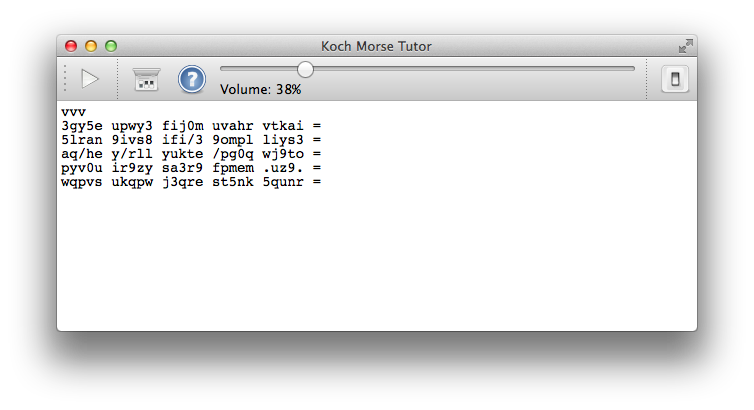
Task: Start Morse playback with the play button
Action: coord(90,79)
